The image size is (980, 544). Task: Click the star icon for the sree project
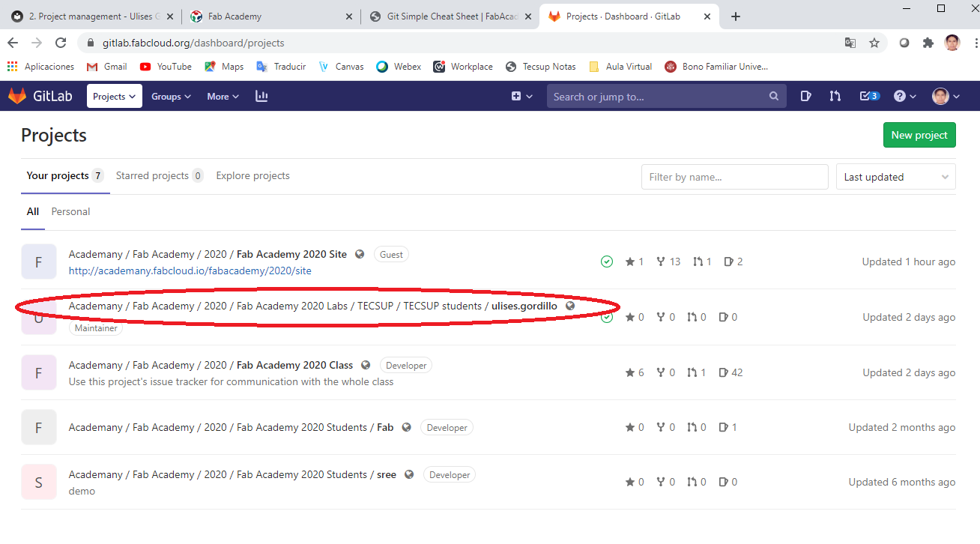(x=630, y=482)
